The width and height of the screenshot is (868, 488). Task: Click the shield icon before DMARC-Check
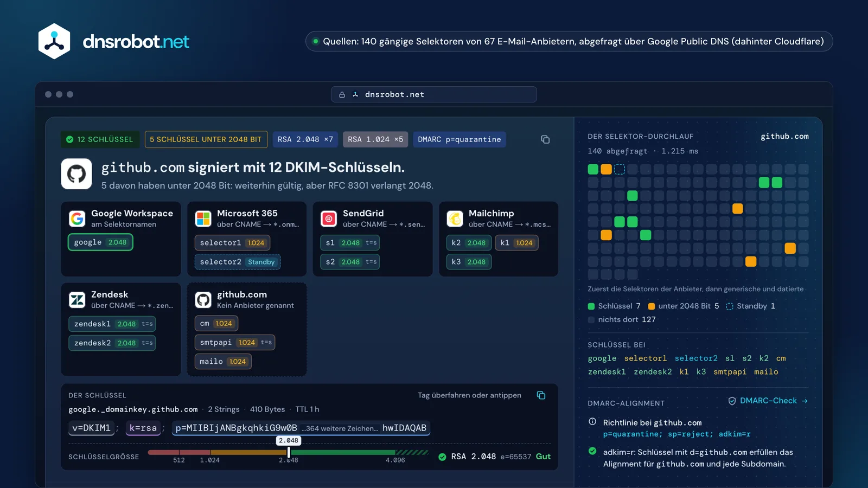pos(732,401)
